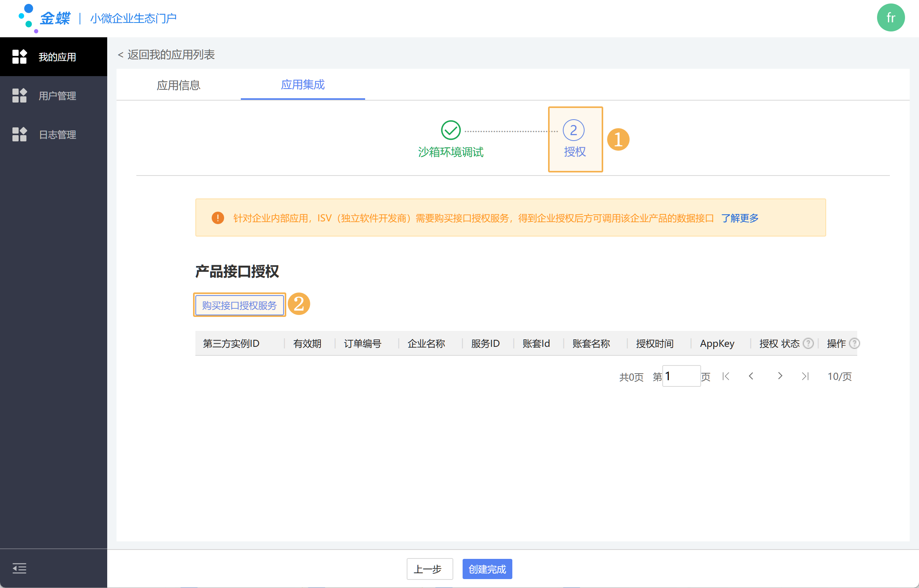
Task: Go to the first page arrow
Action: (726, 376)
